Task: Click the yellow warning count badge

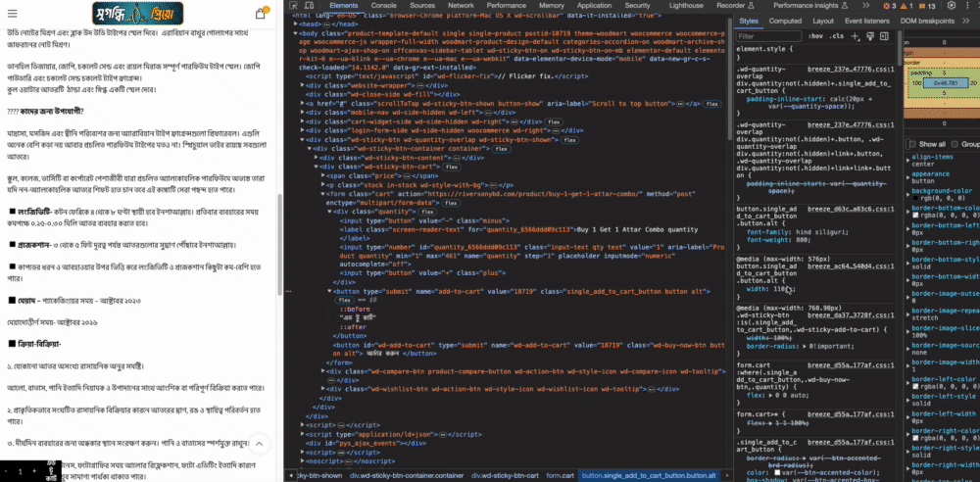Action: [906, 6]
